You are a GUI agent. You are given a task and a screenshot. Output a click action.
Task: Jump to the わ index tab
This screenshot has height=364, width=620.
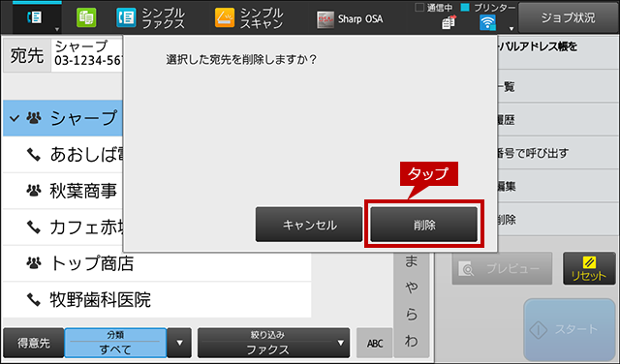click(411, 341)
